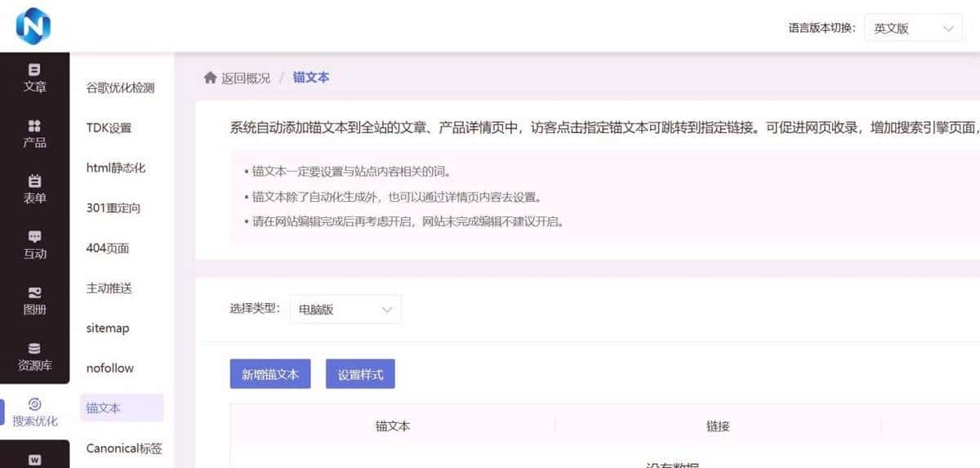The height and width of the screenshot is (468, 980).
Task: Select 锚文本 in the submenu
Action: pos(121,408)
